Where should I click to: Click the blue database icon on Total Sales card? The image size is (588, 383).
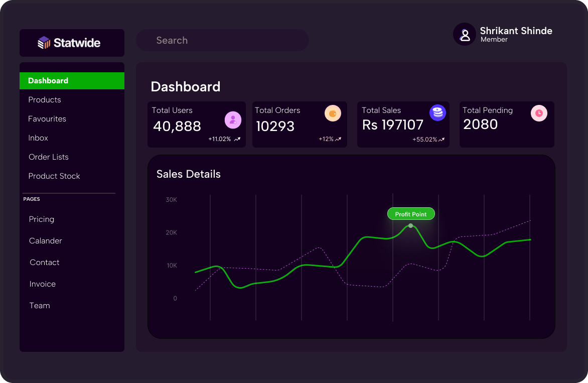tap(437, 112)
